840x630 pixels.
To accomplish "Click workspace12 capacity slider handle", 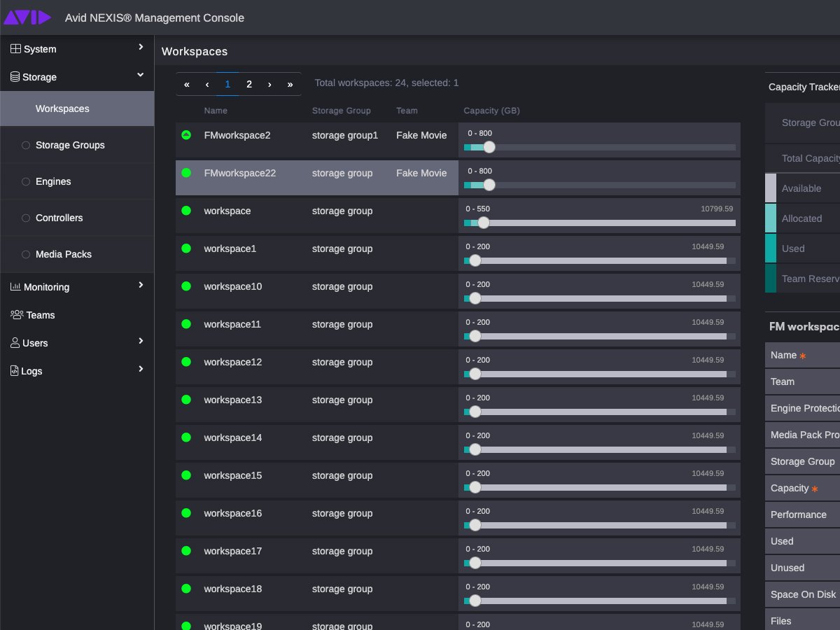I will (x=475, y=374).
